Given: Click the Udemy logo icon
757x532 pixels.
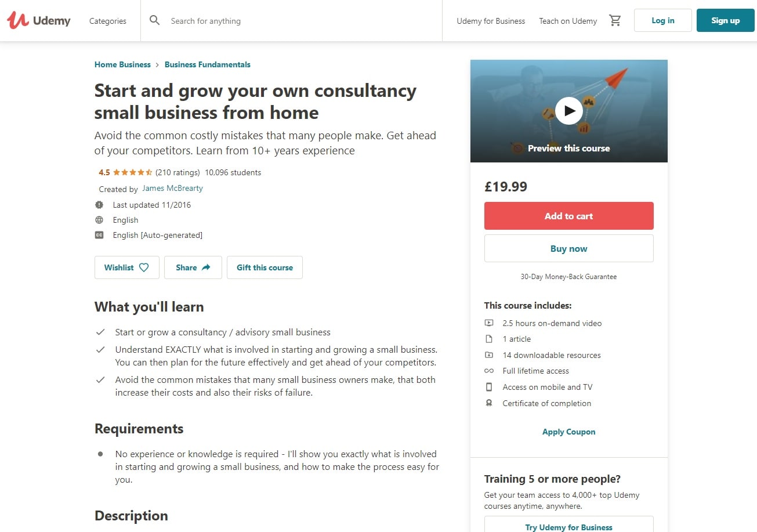Looking at the screenshot, I should pyautogui.click(x=18, y=20).
